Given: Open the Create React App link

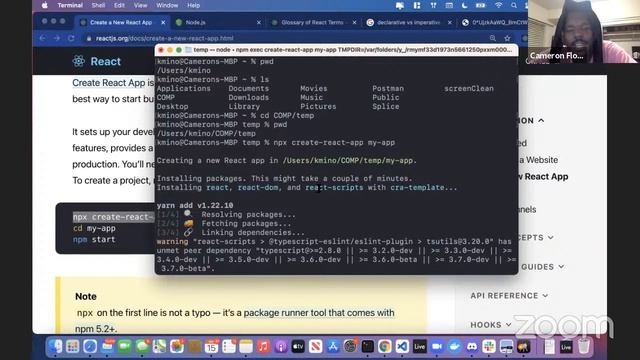Looking at the screenshot, I should pyautogui.click(x=109, y=83).
